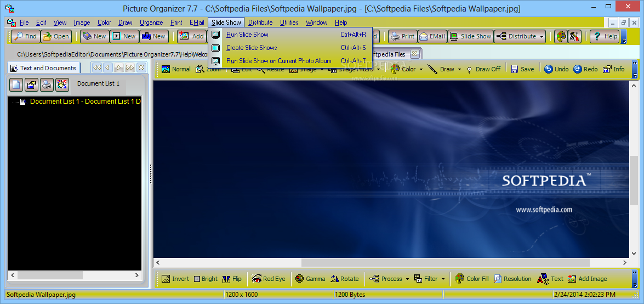This screenshot has height=304, width=644.
Task: Click the New button with the play-frame icon
Action: [124, 36]
